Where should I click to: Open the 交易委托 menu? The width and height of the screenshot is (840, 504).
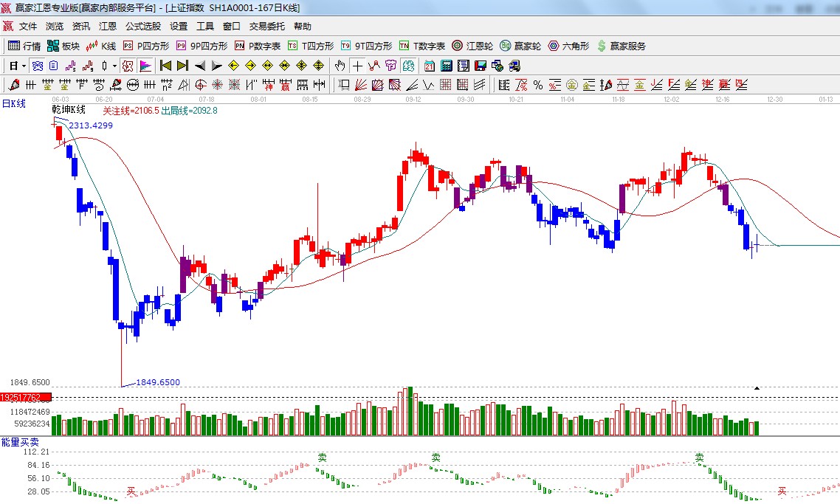(266, 27)
